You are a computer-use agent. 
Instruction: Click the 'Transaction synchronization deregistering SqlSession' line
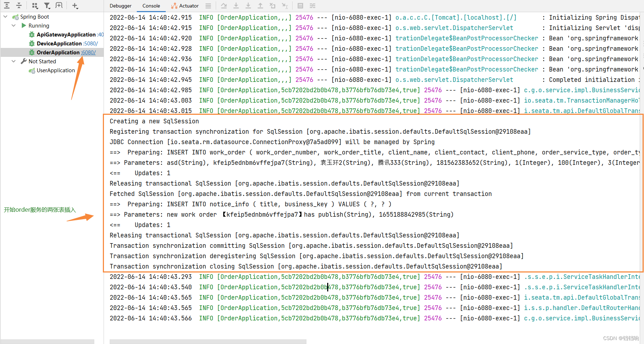316,256
